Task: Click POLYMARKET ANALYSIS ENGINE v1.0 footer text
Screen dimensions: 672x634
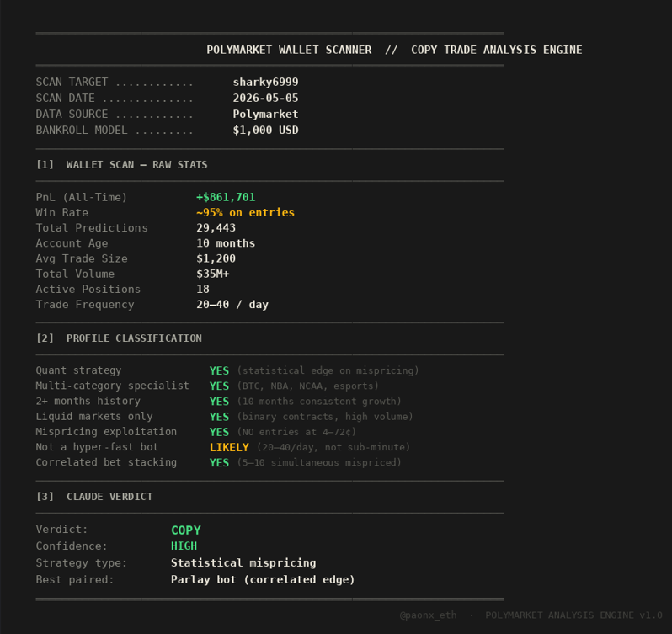Action: click(573, 615)
